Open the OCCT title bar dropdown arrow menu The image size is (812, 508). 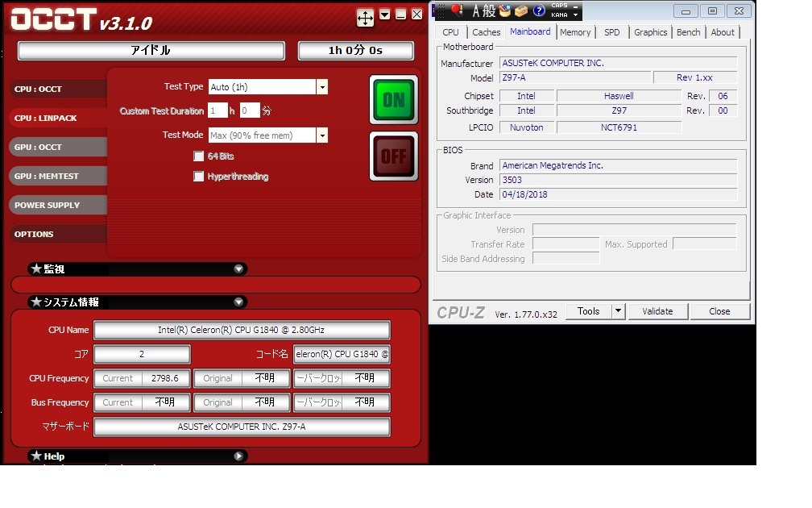coord(385,15)
